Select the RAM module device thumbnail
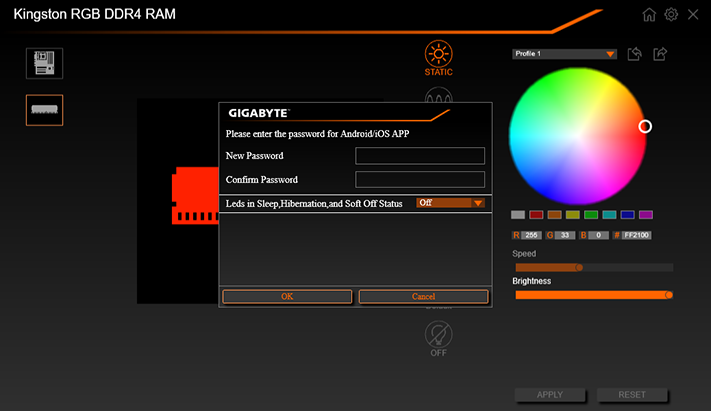The image size is (711, 411). [44, 110]
